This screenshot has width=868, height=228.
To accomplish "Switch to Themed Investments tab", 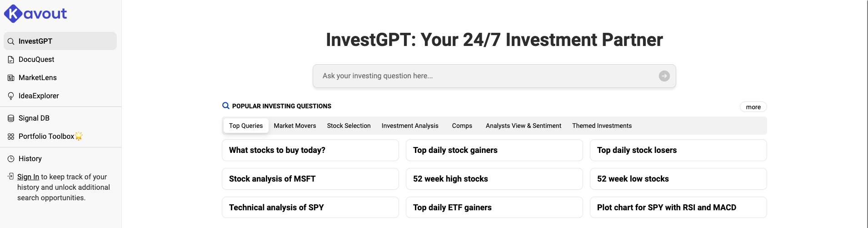I will click(602, 126).
